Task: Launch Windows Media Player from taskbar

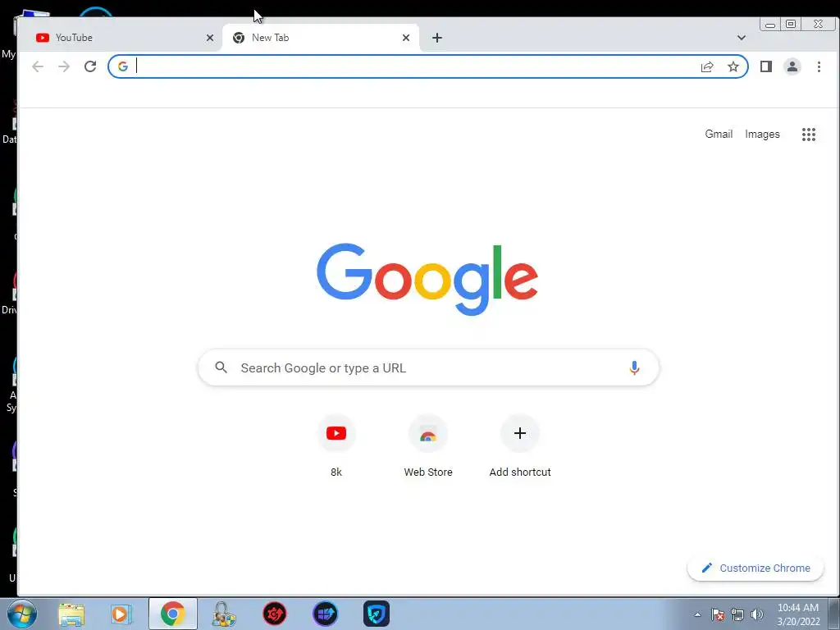Action: click(x=121, y=614)
